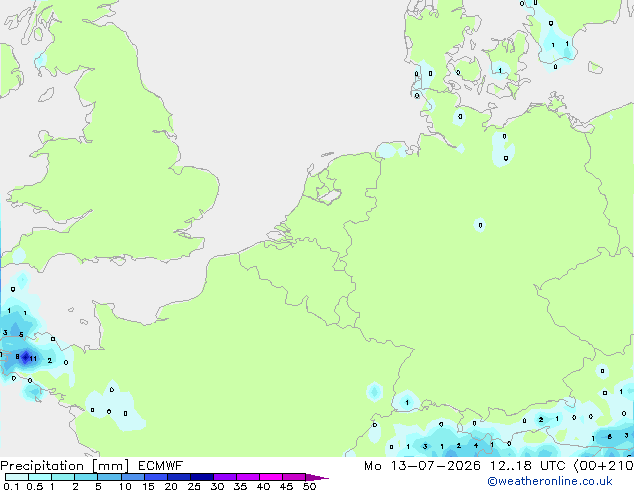
Task: Click the '8' rainfall value beside dark blue core
Action: (17, 357)
